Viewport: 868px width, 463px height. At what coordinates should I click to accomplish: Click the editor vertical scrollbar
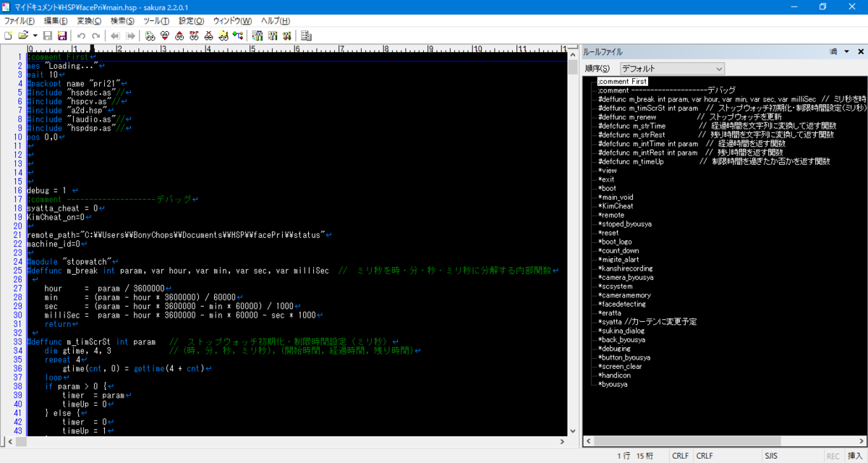coord(573,242)
